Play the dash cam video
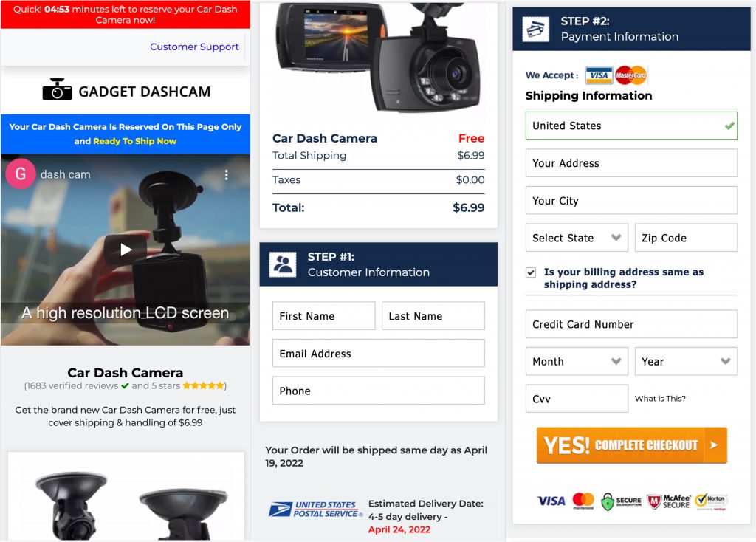 pyautogui.click(x=126, y=250)
